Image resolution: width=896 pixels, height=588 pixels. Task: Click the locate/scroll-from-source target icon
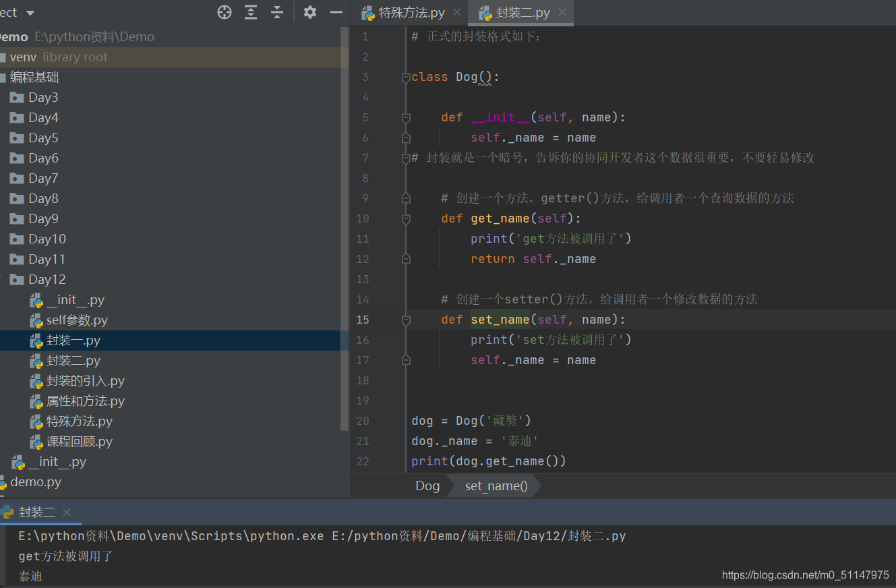(225, 12)
